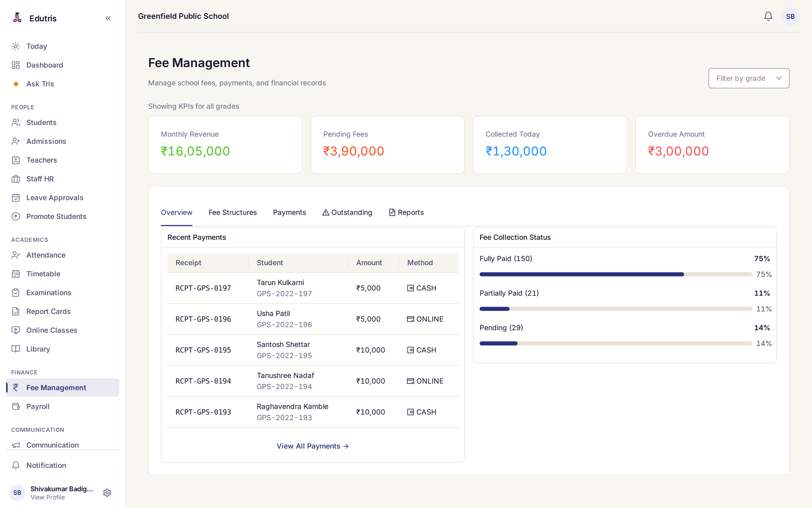812x508 pixels.
Task: Select Fee Management in the sidebar
Action: 63,387
